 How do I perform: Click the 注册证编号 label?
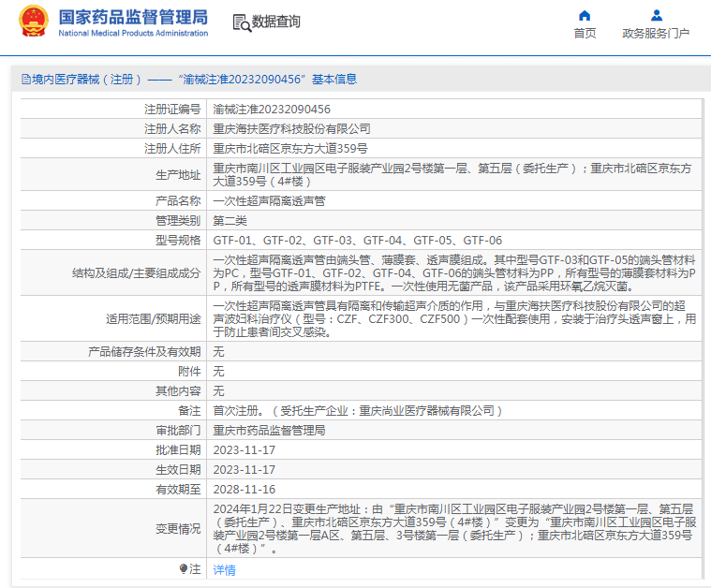(x=172, y=110)
